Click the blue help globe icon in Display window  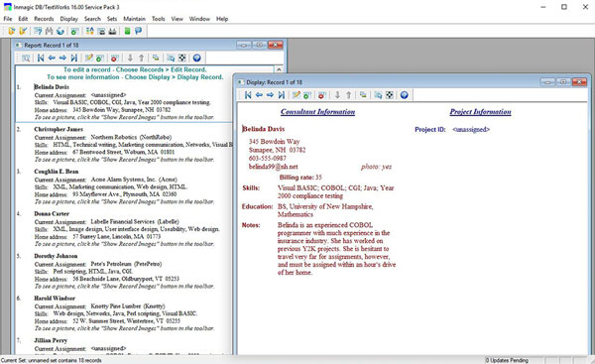pyautogui.click(x=405, y=95)
